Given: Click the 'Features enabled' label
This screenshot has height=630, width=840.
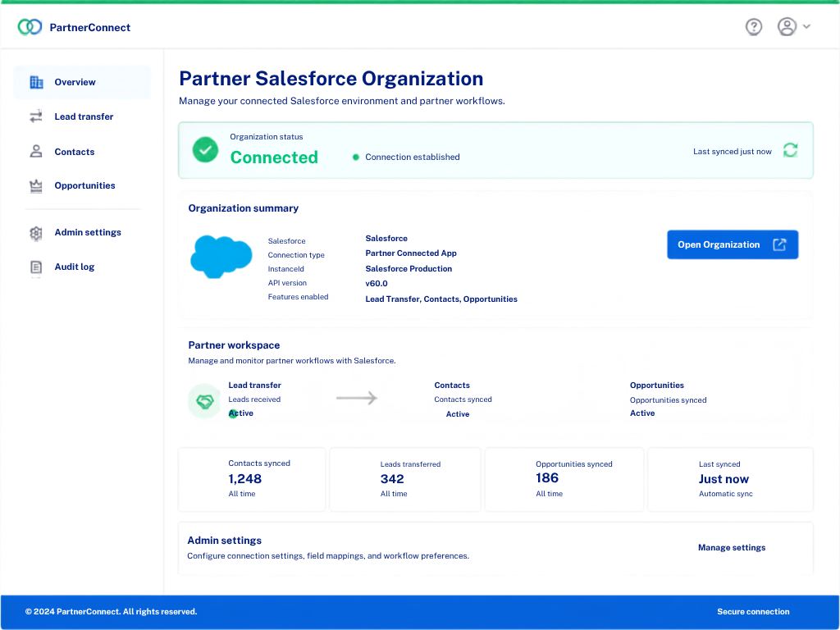Looking at the screenshot, I should pyautogui.click(x=298, y=297).
